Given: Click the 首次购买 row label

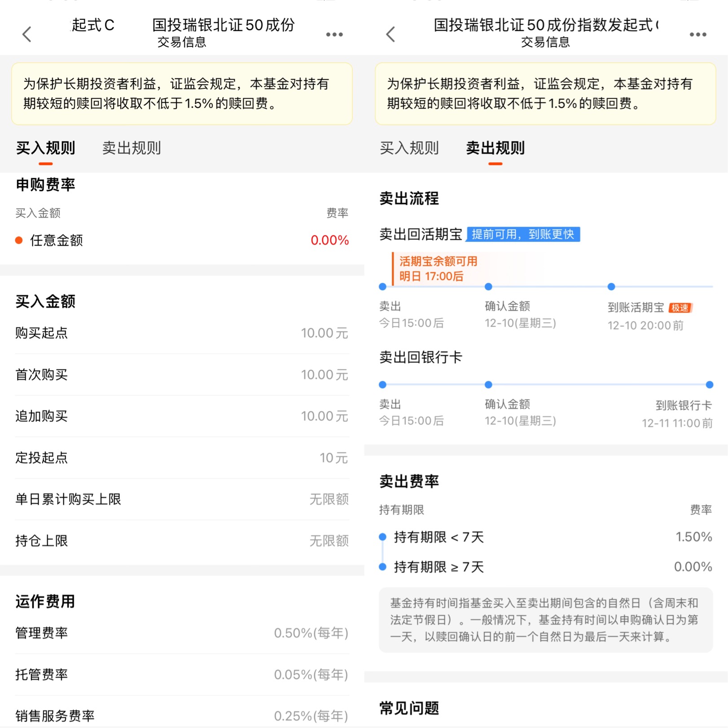Looking at the screenshot, I should pyautogui.click(x=41, y=374).
